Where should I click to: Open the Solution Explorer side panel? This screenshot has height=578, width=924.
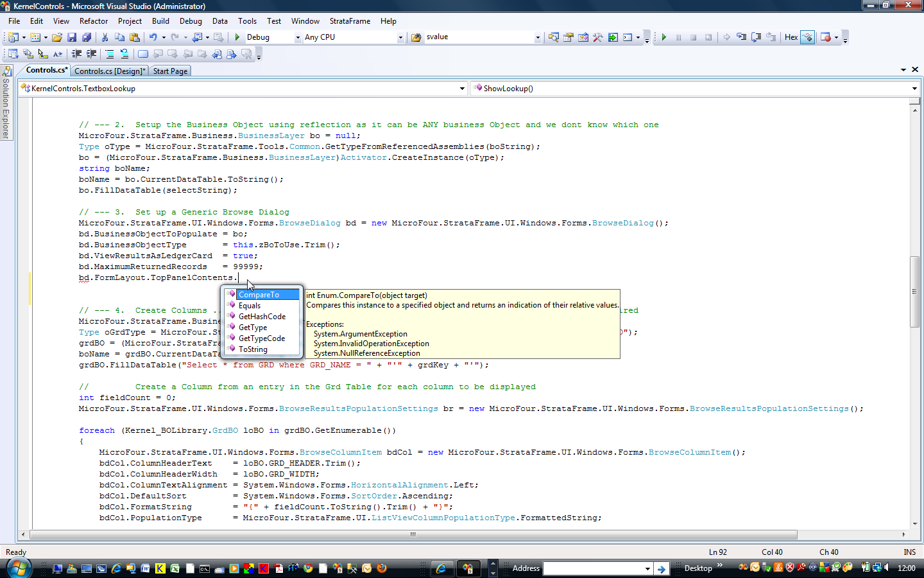tap(6, 104)
